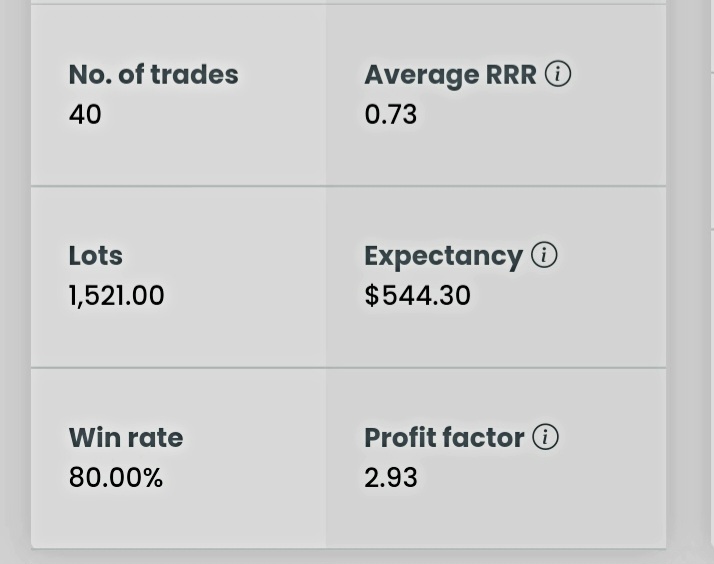Click the Profit factor heading text
The width and height of the screenshot is (714, 564).
444,438
